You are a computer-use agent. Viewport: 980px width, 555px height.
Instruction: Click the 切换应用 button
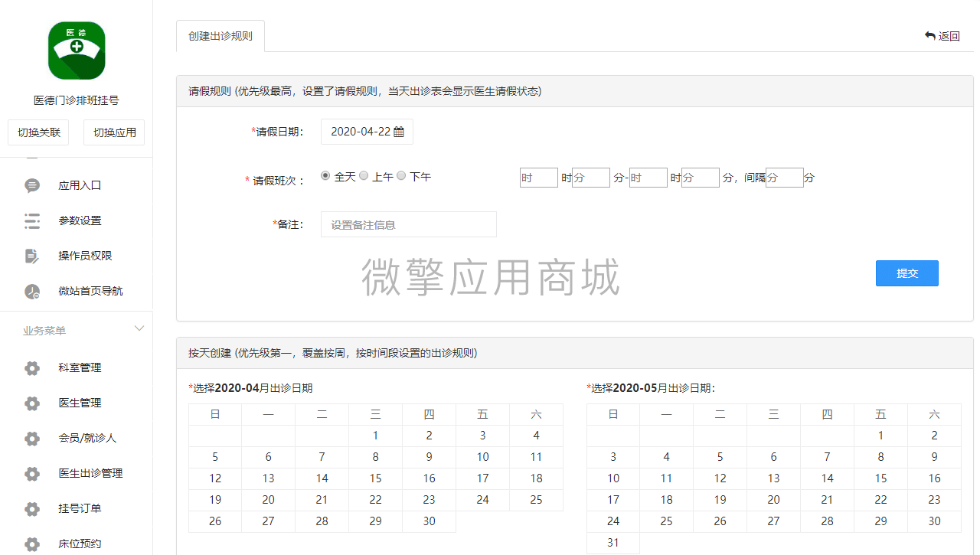point(115,132)
